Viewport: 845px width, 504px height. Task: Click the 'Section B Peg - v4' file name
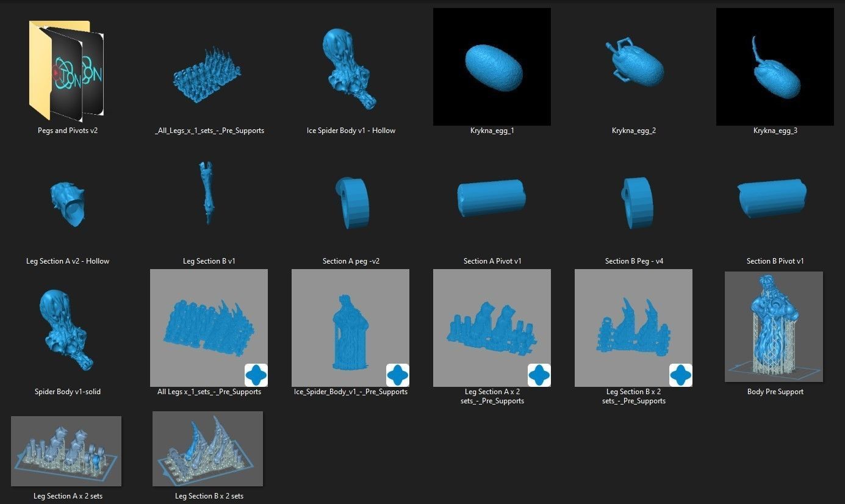tap(634, 261)
